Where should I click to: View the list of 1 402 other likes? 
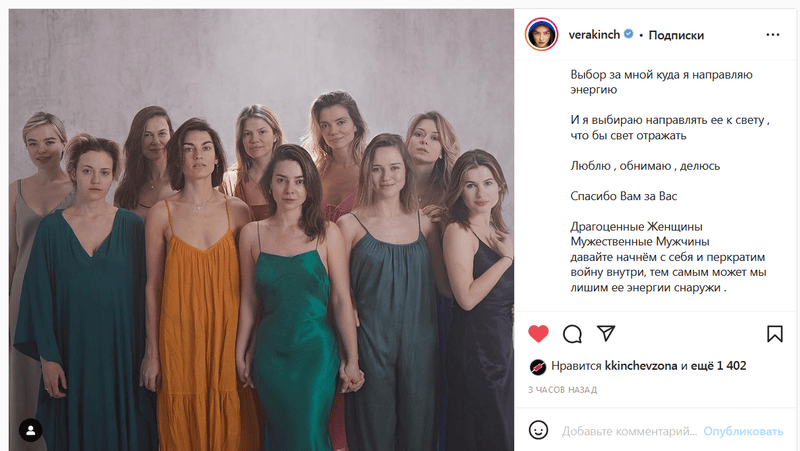coord(721,366)
